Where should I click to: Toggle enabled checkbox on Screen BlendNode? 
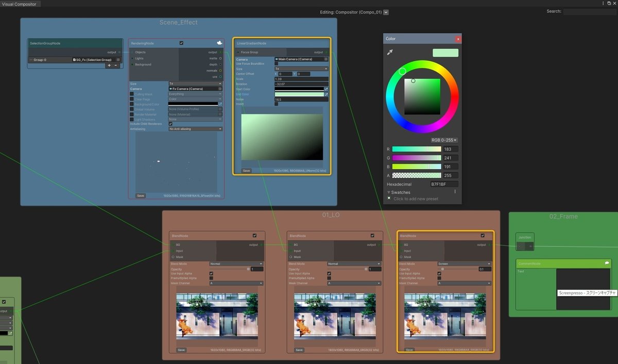click(x=483, y=236)
